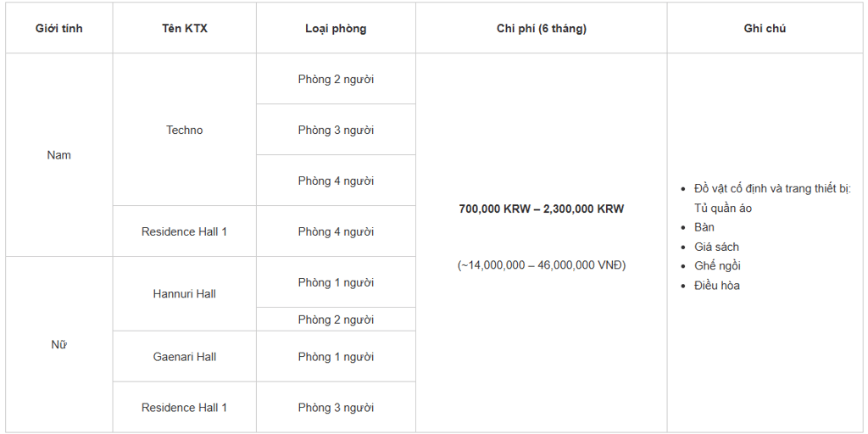This screenshot has width=868, height=434.
Task: Select the Gaenari Hall cell
Action: coord(184,357)
